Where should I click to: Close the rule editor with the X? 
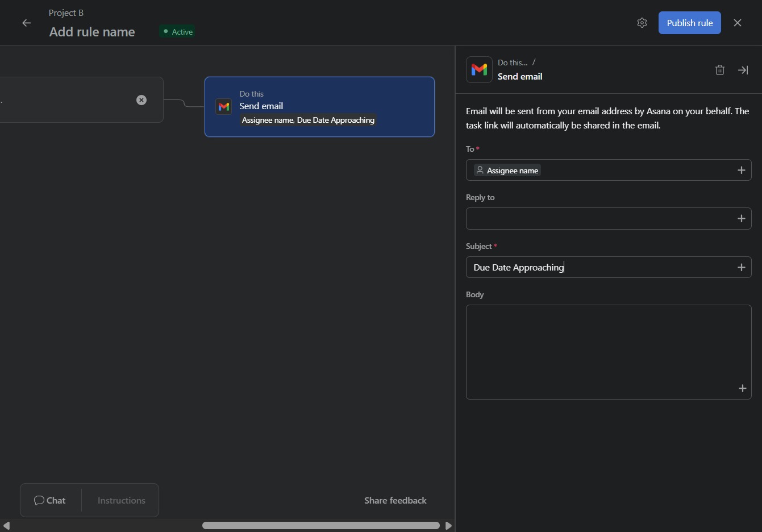[x=738, y=23]
